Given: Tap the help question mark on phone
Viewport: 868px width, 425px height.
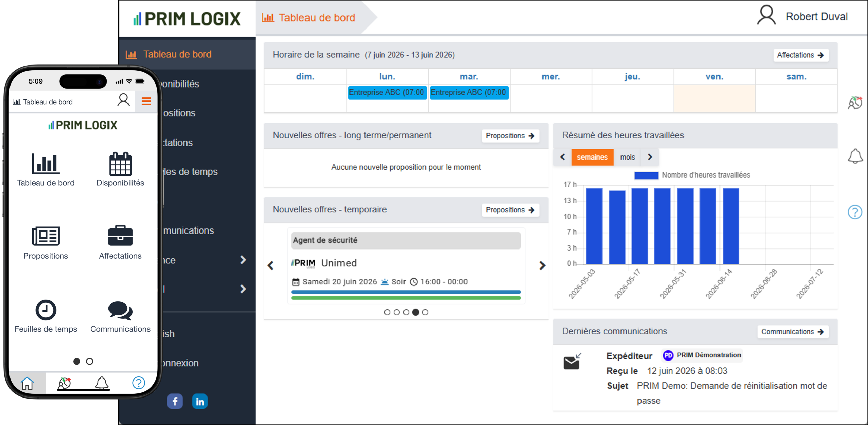Looking at the screenshot, I should [x=138, y=383].
